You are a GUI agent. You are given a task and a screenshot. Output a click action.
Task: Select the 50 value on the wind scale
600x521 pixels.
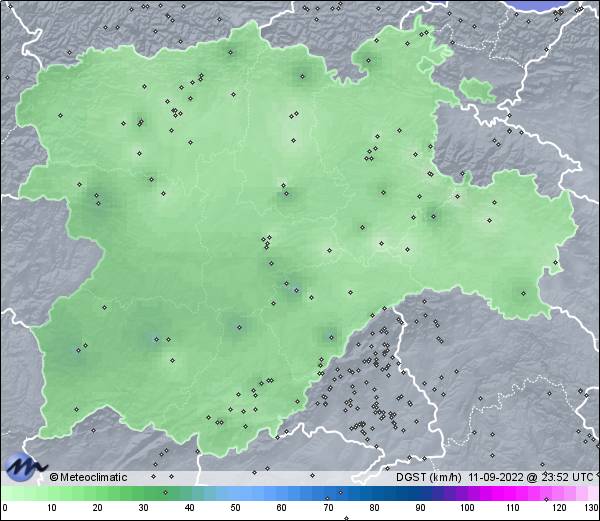(x=235, y=508)
